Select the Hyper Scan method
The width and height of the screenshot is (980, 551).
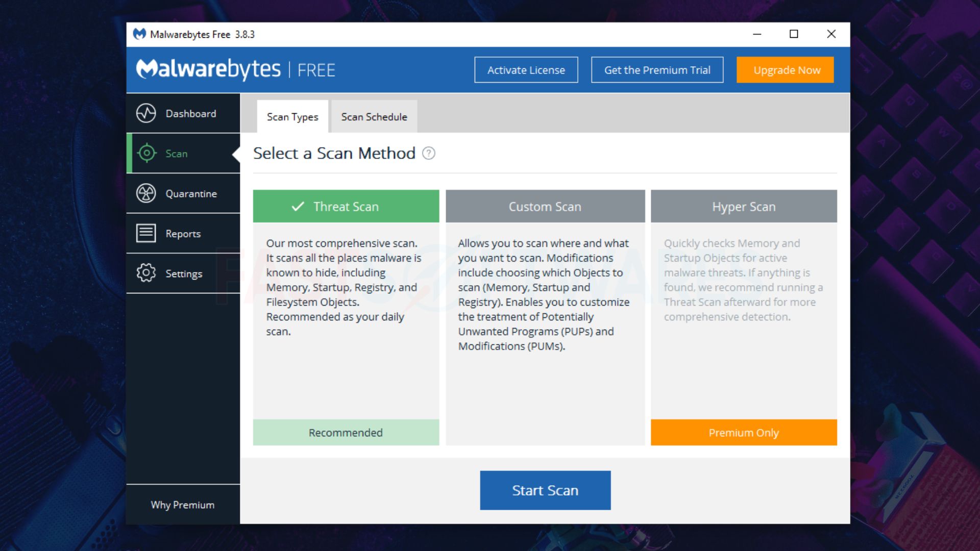744,206
